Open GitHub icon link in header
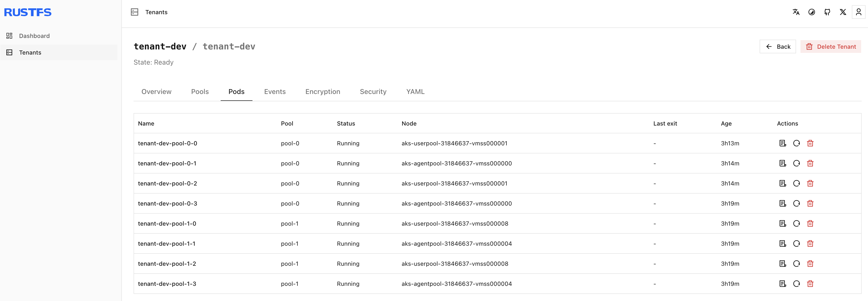 point(827,12)
